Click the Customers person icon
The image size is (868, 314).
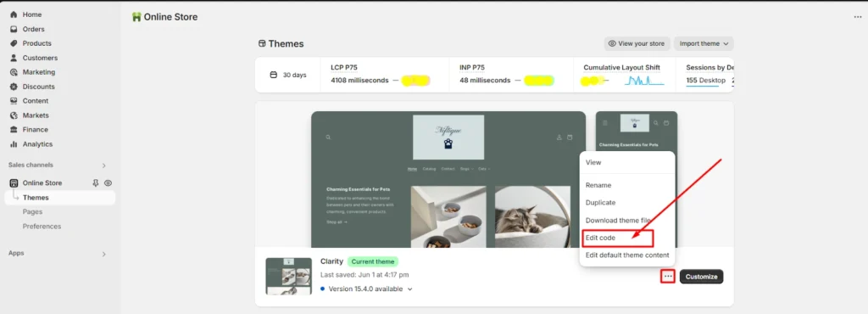[14, 58]
